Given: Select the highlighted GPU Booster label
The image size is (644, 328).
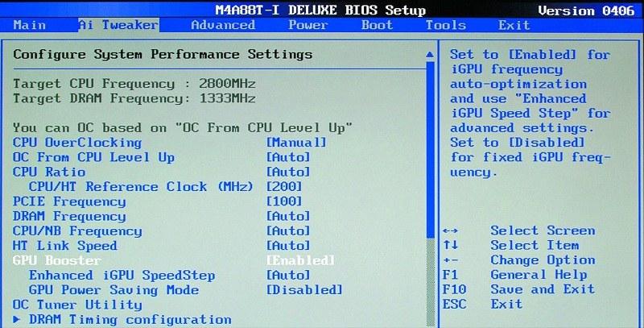Looking at the screenshot, I should (56, 260).
